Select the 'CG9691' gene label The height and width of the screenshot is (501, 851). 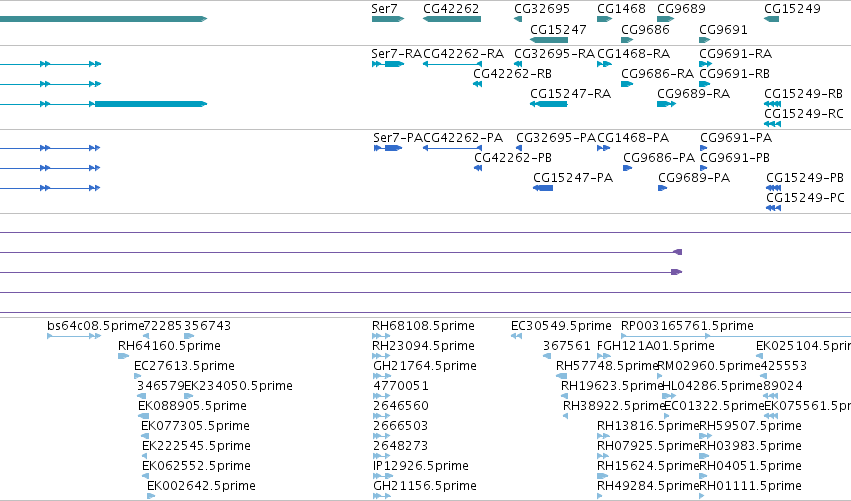click(x=723, y=30)
